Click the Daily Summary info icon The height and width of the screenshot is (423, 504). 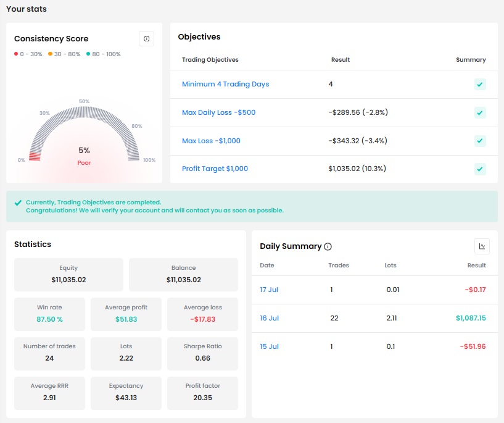(328, 246)
